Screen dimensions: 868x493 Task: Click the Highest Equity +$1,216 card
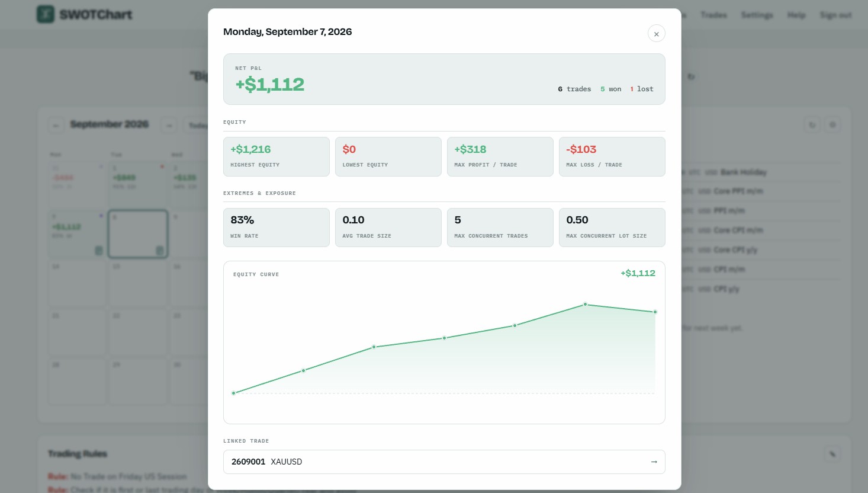(277, 156)
